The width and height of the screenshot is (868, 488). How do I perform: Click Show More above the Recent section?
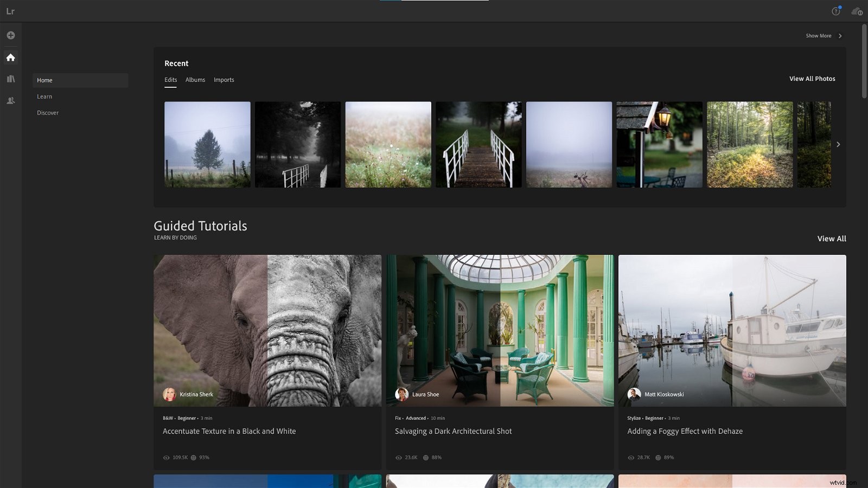(x=819, y=35)
